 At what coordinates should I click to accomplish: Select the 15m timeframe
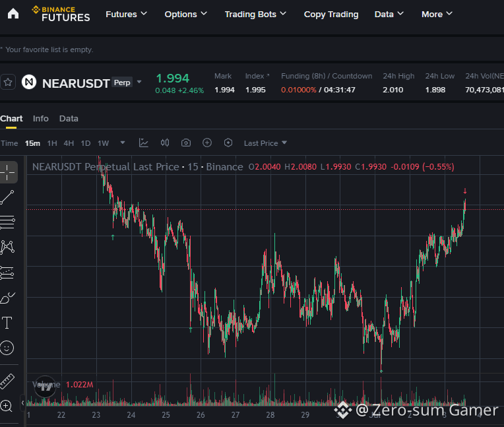[x=32, y=143]
